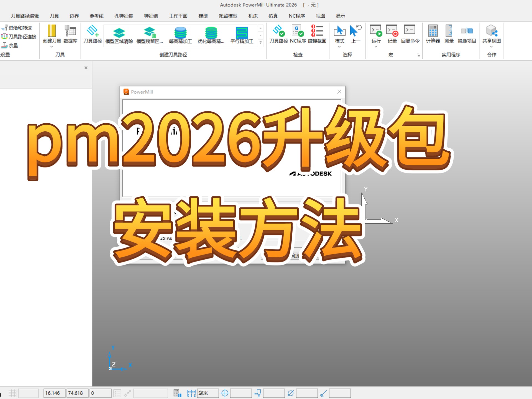The height and width of the screenshot is (399, 532).
Task: Switch to the 工作平面 ribbon tab
Action: coord(178,16)
